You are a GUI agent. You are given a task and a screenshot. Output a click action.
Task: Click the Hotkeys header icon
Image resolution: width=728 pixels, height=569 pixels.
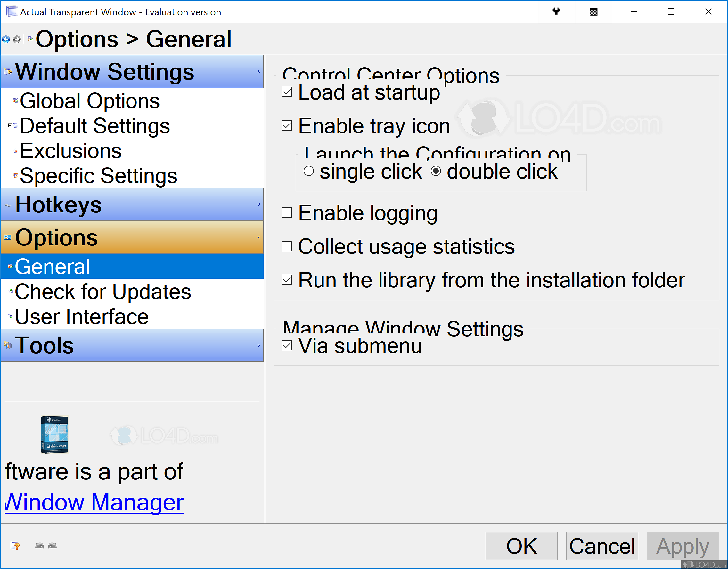8,205
